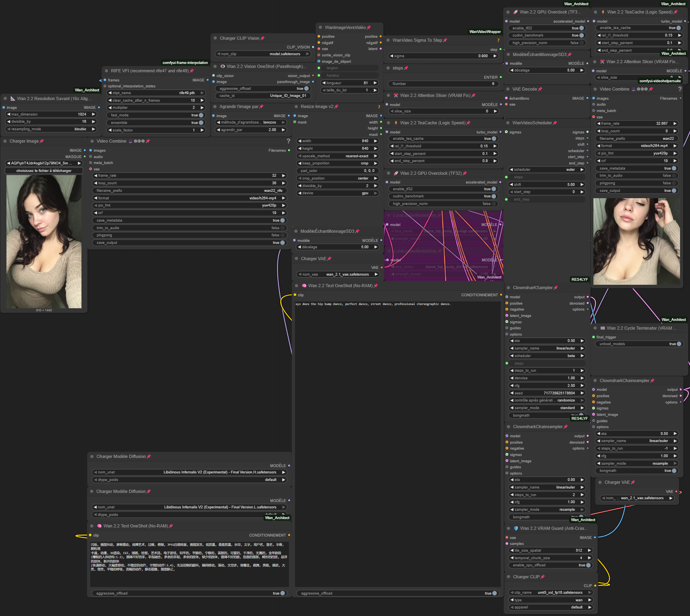690x616 pixels.
Task: Click the crf value in the wan22_rife Video Combine node
Action: coord(190,213)
